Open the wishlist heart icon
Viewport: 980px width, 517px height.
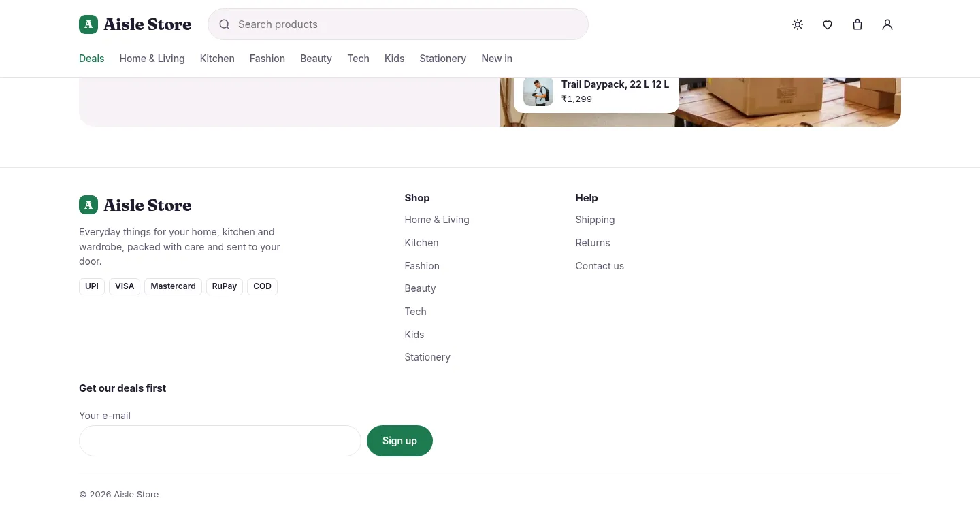tap(828, 24)
